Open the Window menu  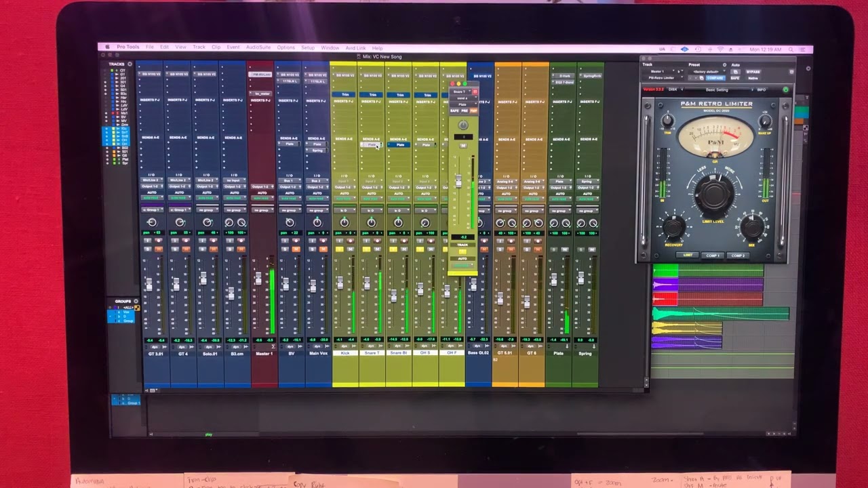[x=330, y=47]
